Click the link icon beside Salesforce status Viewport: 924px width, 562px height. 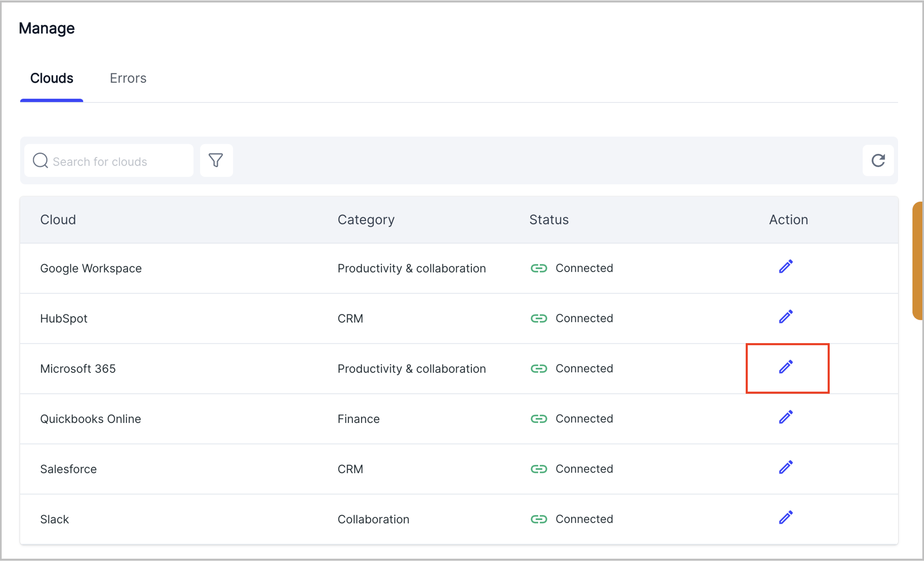[x=539, y=469]
